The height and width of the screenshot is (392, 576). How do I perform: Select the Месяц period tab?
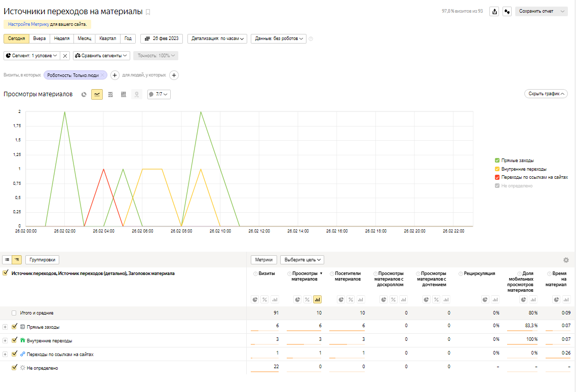tap(85, 38)
